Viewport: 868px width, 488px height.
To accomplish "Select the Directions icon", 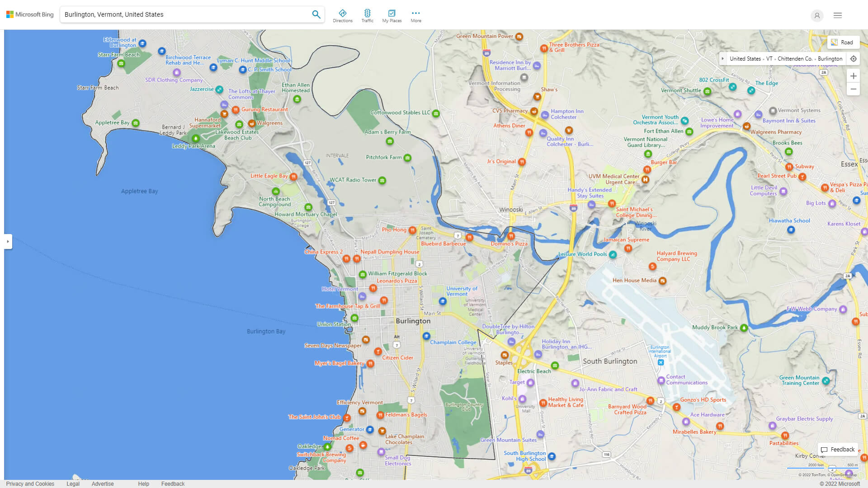I will point(343,14).
